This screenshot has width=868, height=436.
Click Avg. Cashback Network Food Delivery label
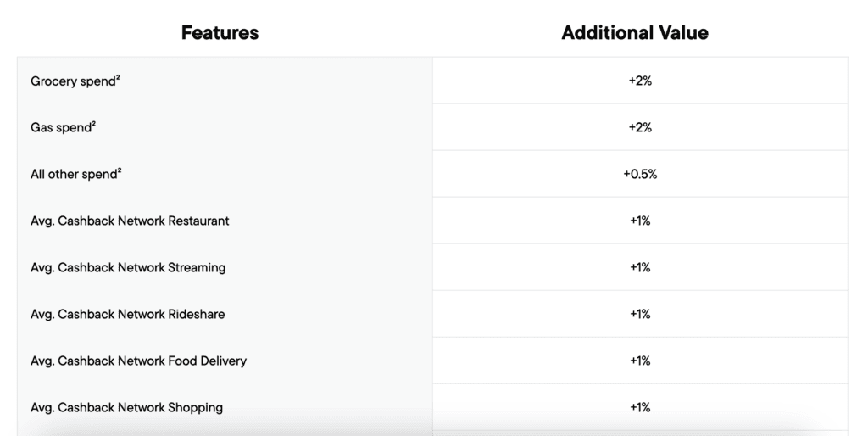coord(138,361)
